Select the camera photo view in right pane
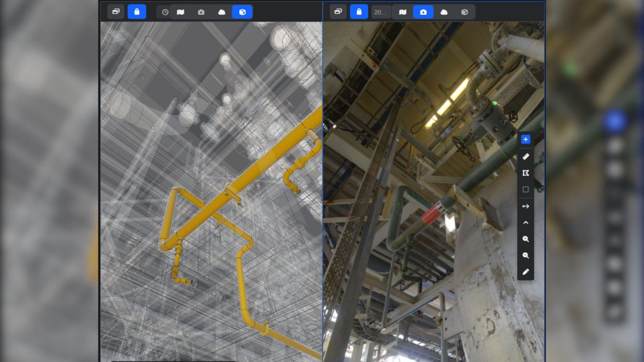This screenshot has width=644, height=362. click(423, 12)
